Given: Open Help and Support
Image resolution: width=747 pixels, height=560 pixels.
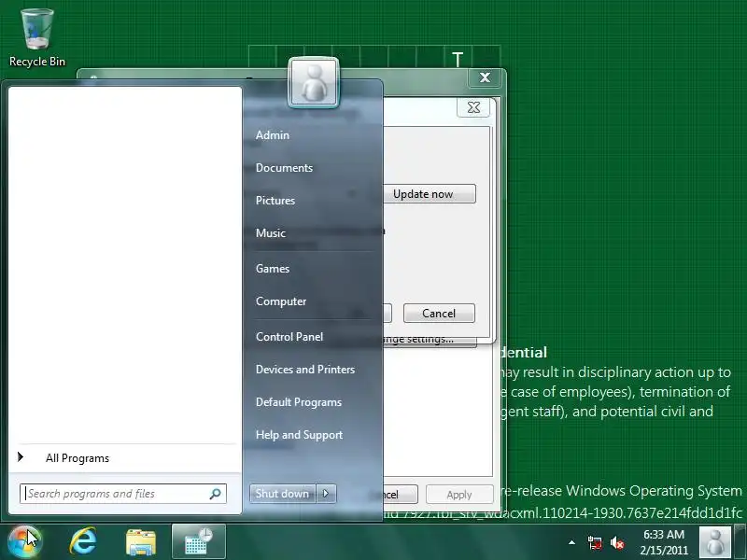Looking at the screenshot, I should 299,435.
